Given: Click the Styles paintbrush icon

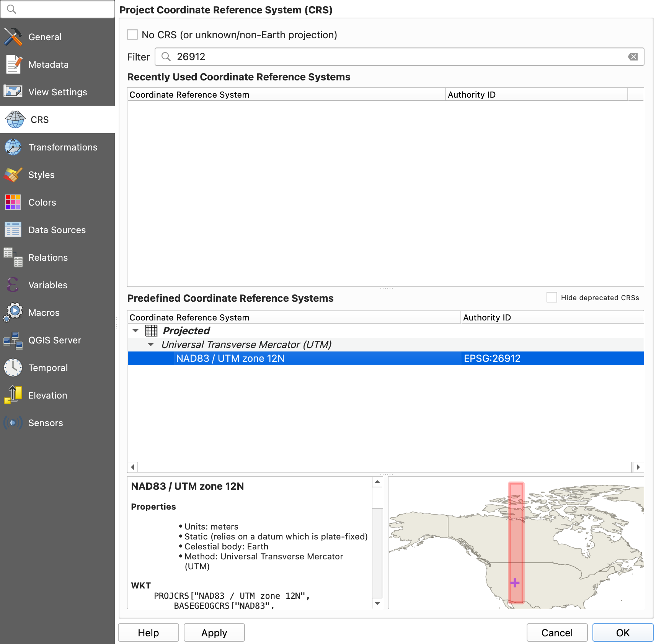Looking at the screenshot, I should coord(13,175).
